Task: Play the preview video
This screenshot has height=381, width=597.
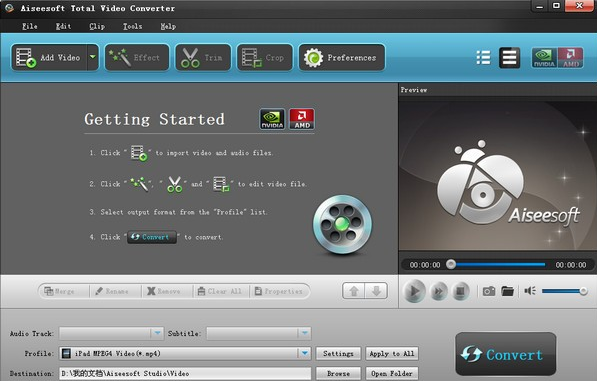Action: [x=414, y=291]
